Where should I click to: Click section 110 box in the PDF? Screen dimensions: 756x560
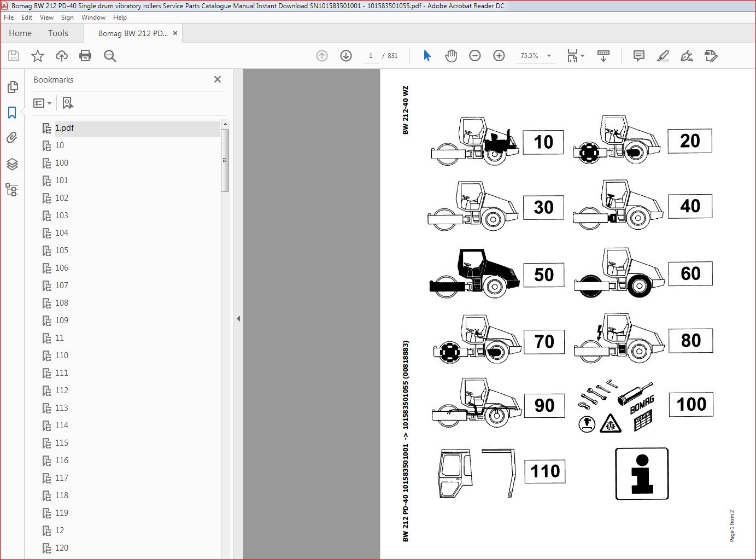pyautogui.click(x=545, y=471)
